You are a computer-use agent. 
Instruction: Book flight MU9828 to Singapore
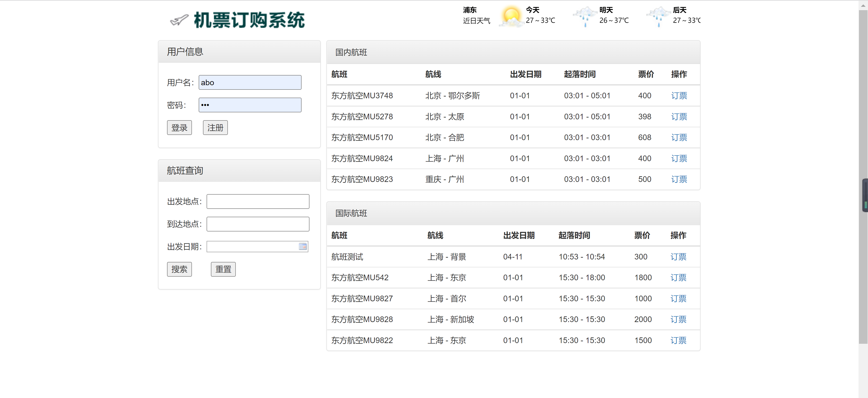[678, 320]
